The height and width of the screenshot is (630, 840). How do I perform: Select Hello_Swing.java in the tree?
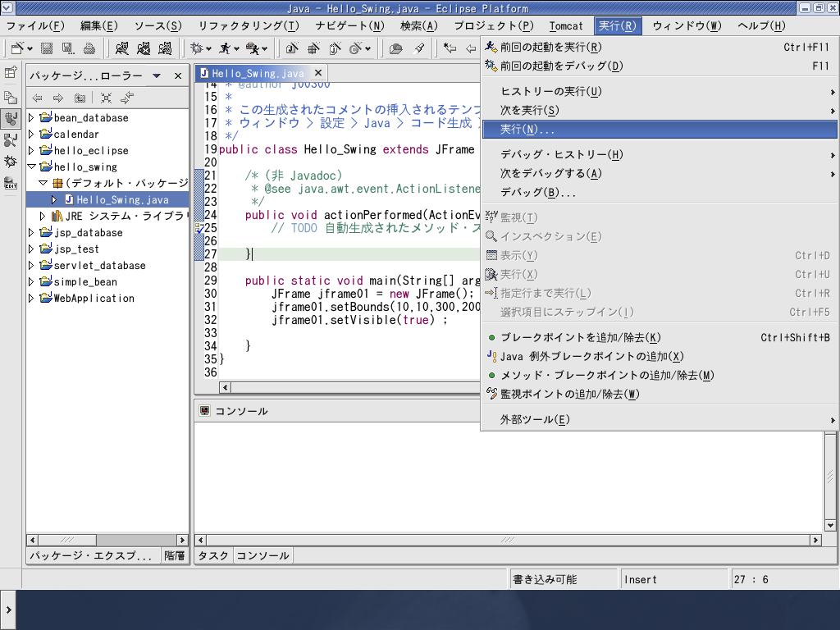point(122,200)
